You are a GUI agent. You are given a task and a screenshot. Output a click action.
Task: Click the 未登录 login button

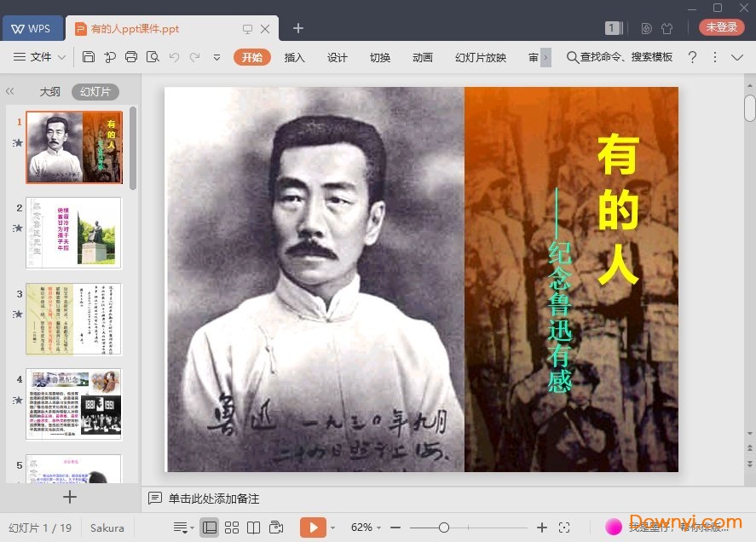click(721, 26)
